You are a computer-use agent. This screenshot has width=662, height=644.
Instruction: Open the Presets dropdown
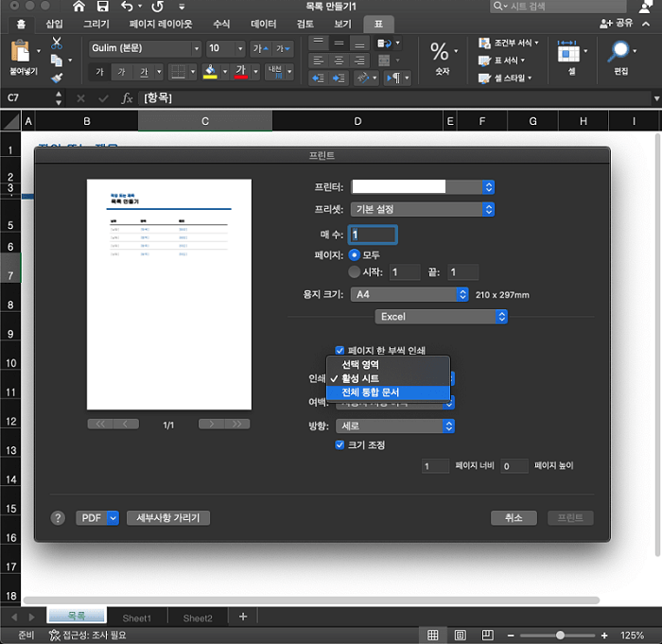[423, 209]
